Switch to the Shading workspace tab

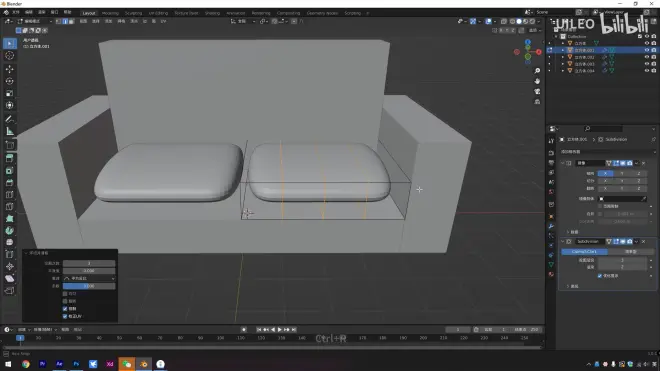(x=212, y=13)
